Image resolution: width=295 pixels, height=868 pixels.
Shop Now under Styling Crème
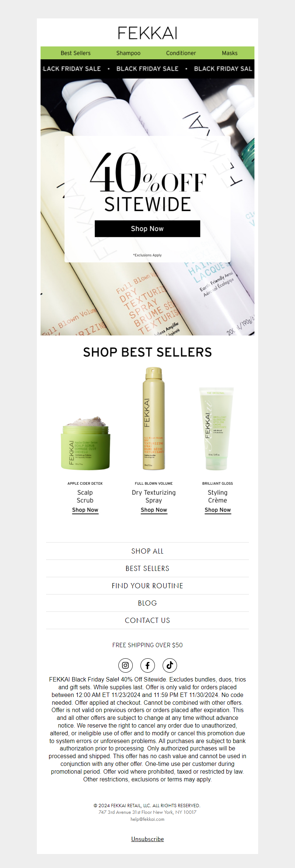(218, 510)
